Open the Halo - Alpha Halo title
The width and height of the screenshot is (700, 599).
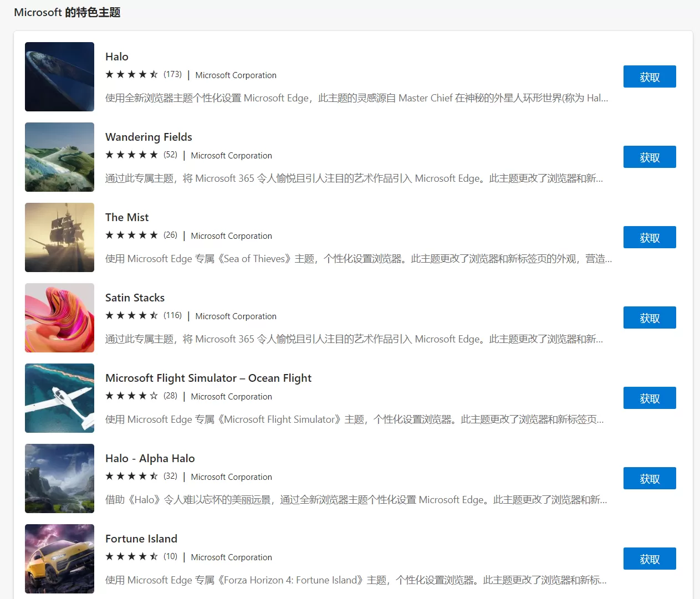coord(150,458)
